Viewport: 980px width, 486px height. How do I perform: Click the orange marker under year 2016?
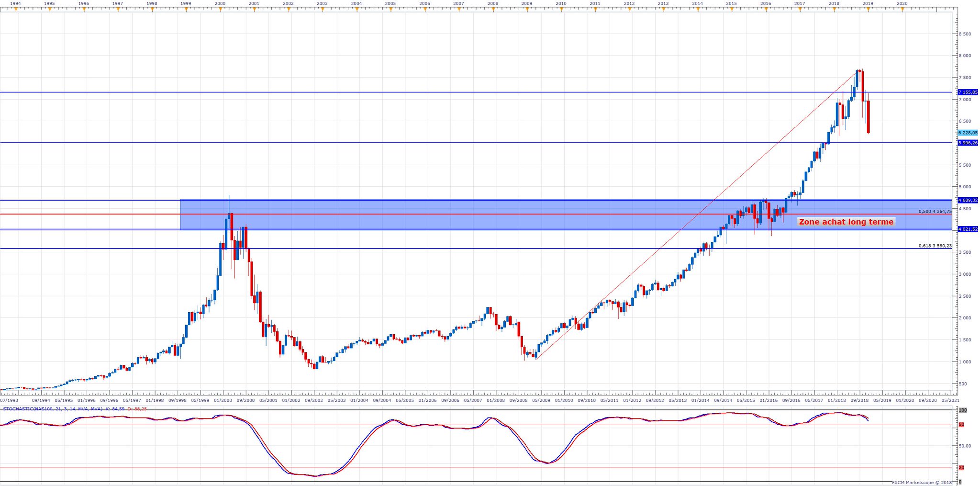click(766, 9)
